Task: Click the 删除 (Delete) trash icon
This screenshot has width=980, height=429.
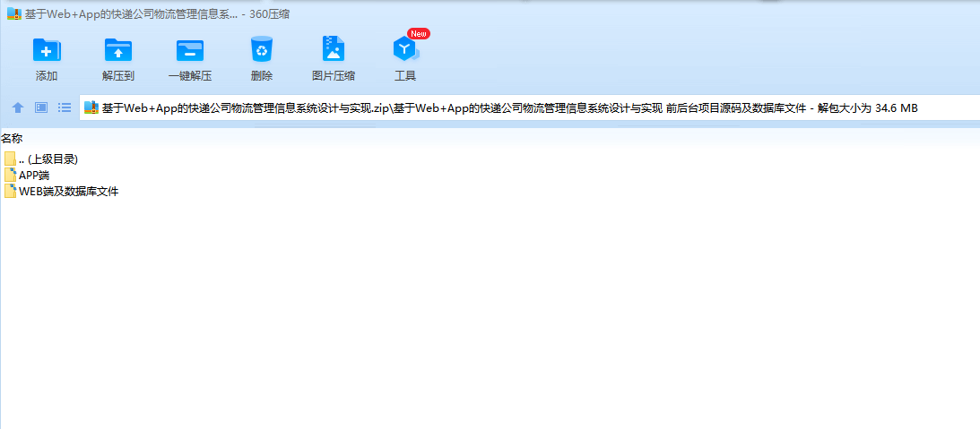Action: pos(262,49)
